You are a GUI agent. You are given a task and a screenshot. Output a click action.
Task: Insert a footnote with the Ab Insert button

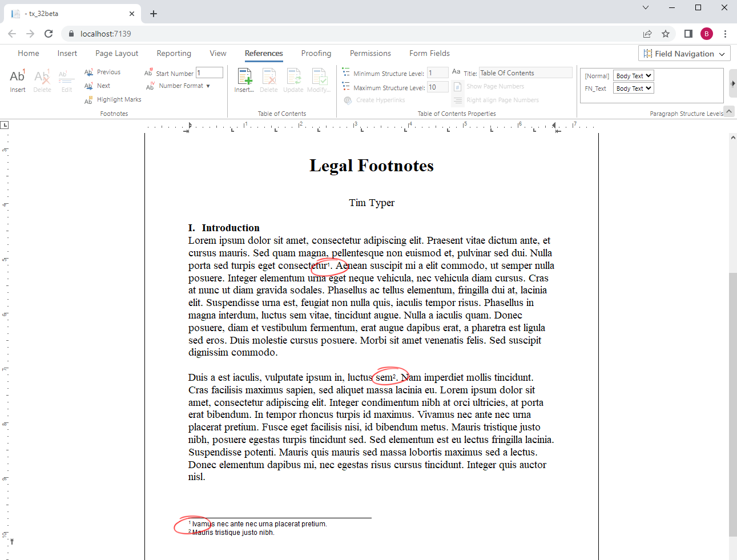[x=18, y=80]
